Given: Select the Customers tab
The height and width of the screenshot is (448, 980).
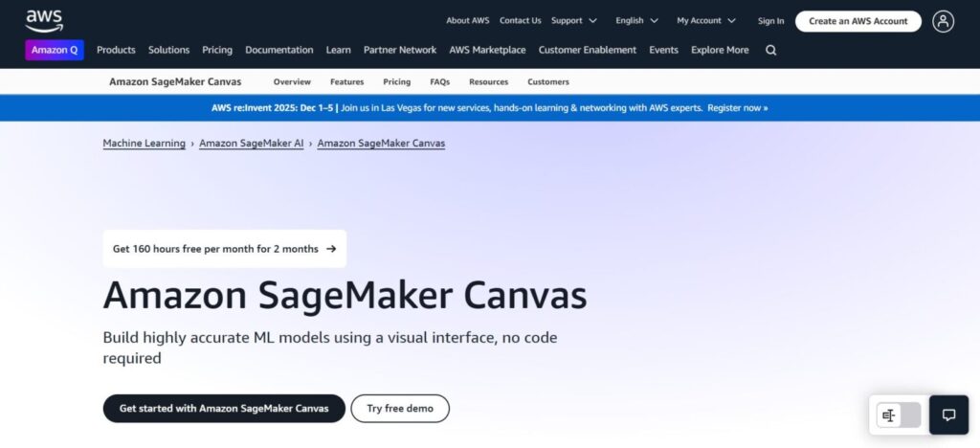Looking at the screenshot, I should [548, 82].
